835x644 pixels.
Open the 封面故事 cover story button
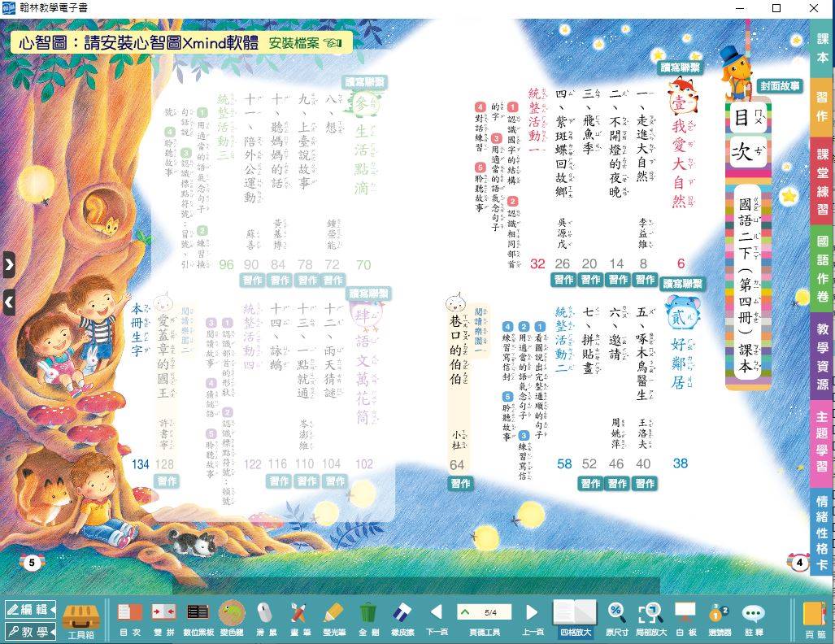(x=781, y=85)
